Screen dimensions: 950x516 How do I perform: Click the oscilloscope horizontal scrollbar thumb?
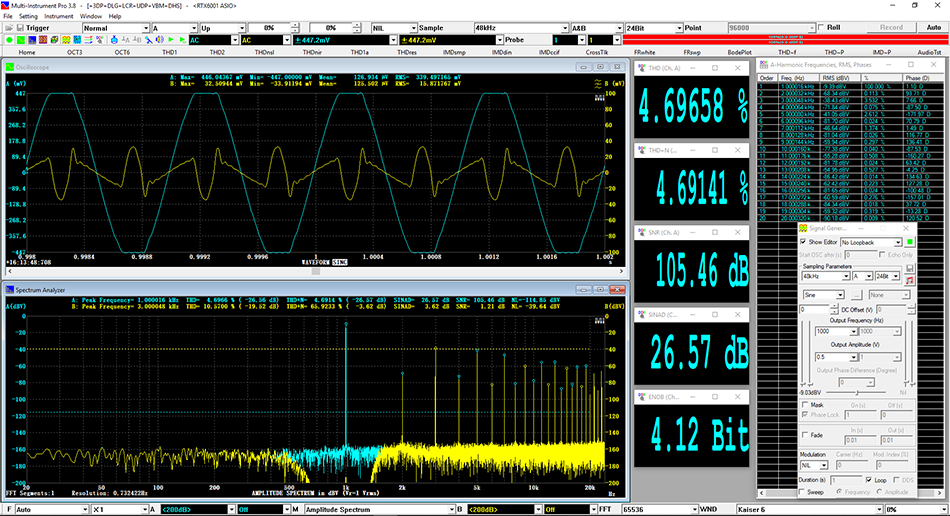point(316,272)
